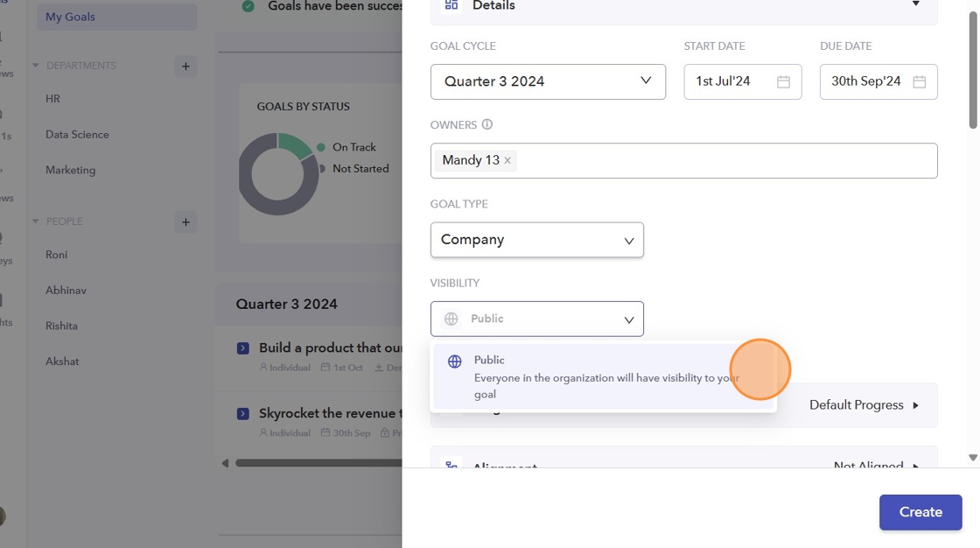Click the Details section grid icon

point(451,5)
